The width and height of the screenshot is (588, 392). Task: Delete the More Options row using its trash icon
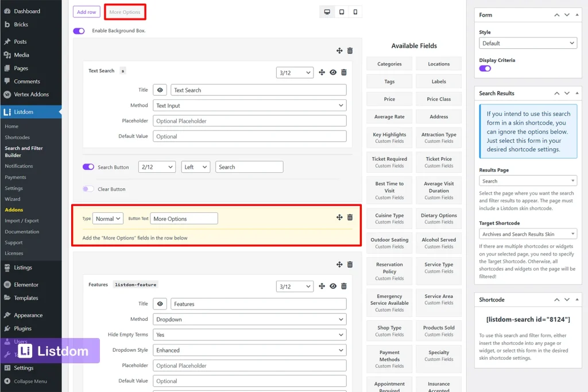[x=350, y=218]
